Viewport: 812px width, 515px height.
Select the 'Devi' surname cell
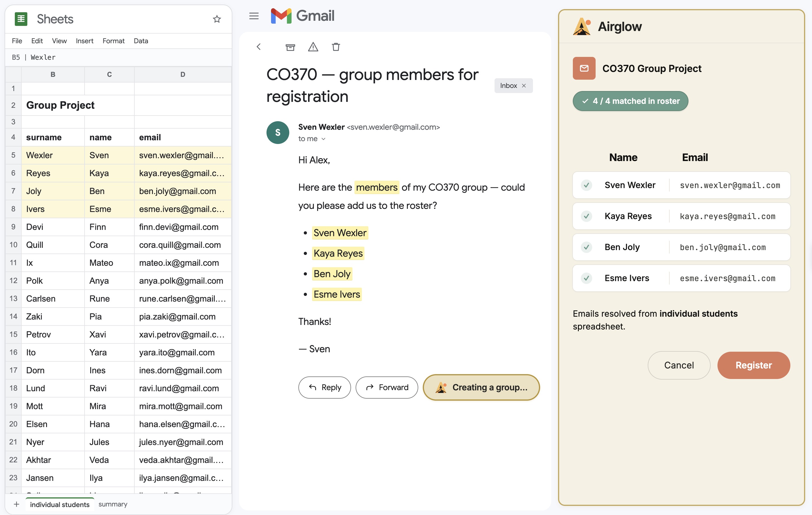click(53, 226)
